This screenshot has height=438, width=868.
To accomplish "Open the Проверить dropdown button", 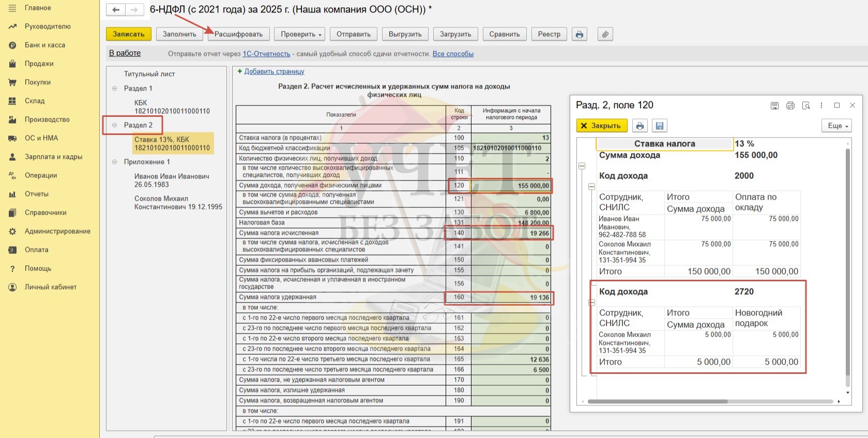I will coord(301,34).
